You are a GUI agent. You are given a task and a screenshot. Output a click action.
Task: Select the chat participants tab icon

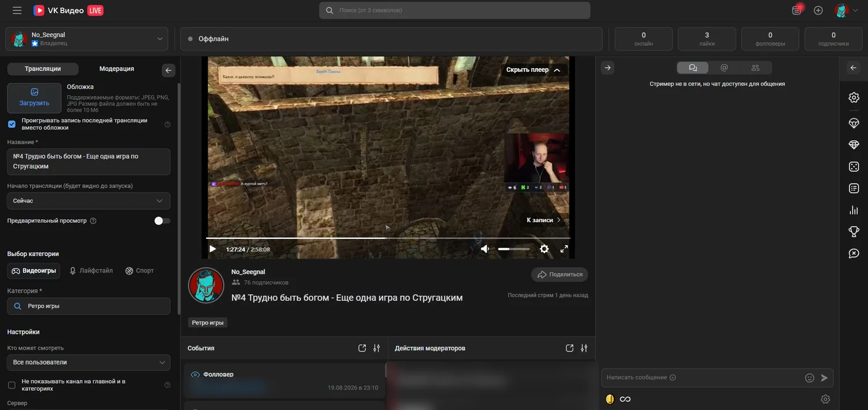755,68
